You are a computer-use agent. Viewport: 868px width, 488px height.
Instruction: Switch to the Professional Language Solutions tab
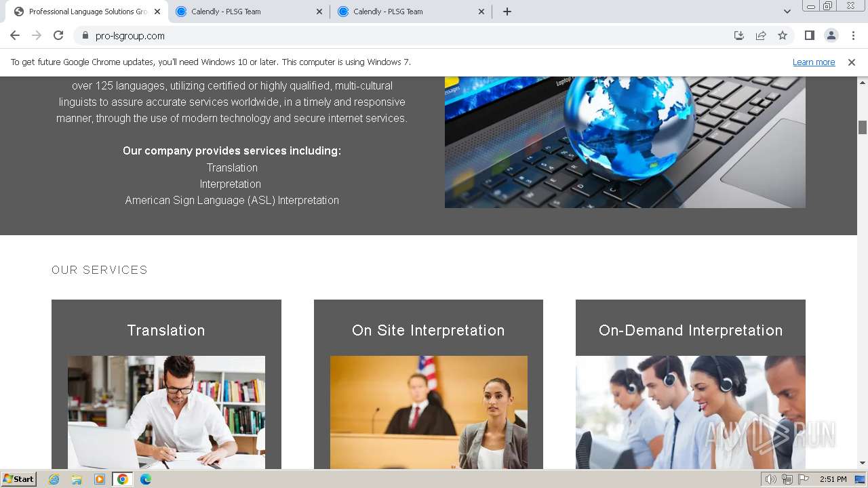[87, 12]
